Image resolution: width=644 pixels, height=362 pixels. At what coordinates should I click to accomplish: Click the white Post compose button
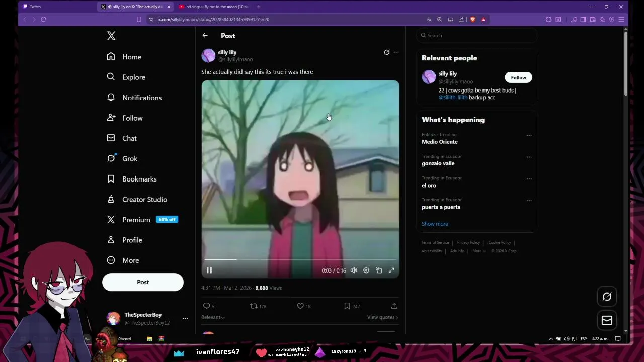point(143,282)
